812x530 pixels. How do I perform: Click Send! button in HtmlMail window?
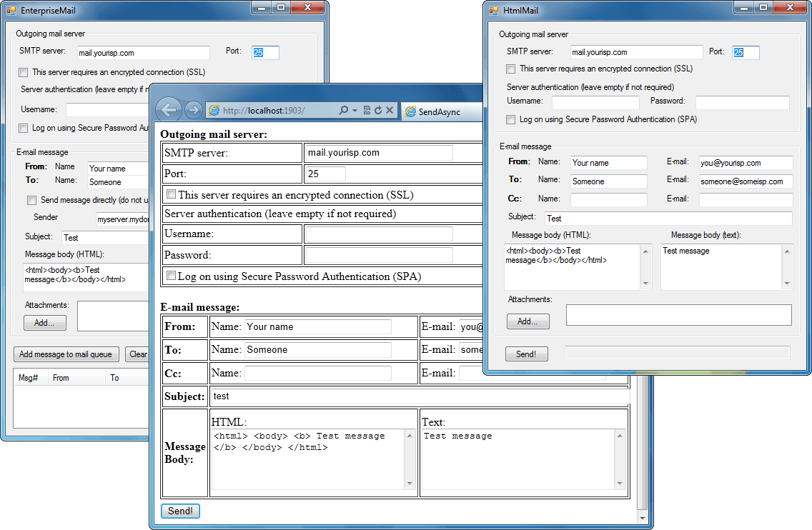pos(527,354)
